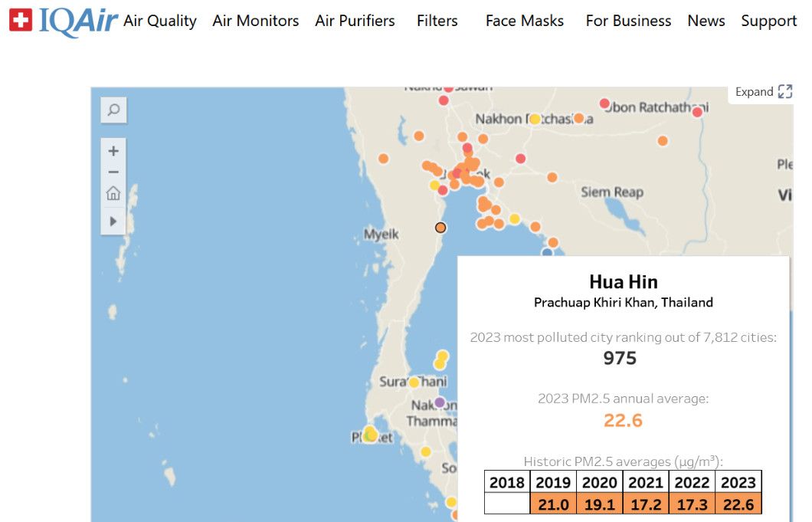Click Prachuap Khiri Khan, Thailand subtitle
The image size is (812, 522).
click(624, 302)
